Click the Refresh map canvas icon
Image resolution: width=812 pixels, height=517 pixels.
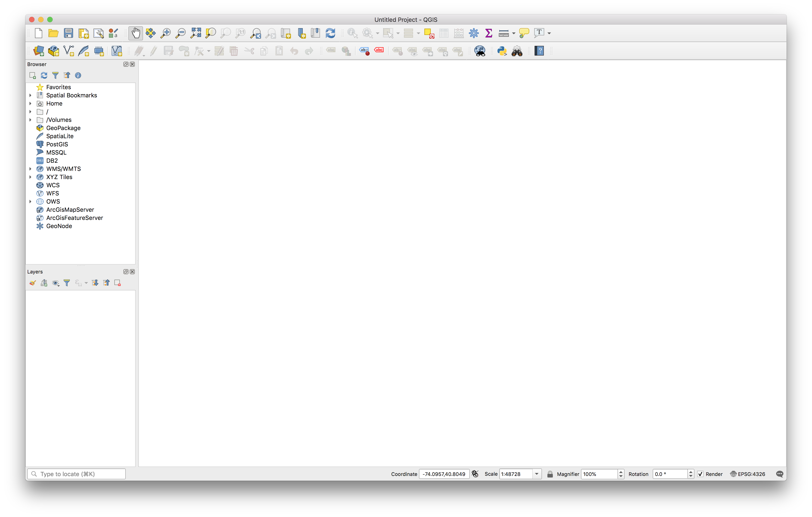330,33
